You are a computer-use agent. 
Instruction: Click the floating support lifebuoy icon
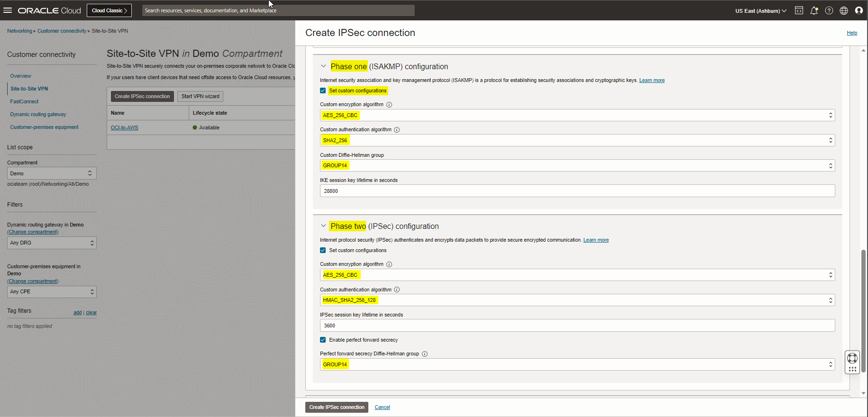[852, 358]
